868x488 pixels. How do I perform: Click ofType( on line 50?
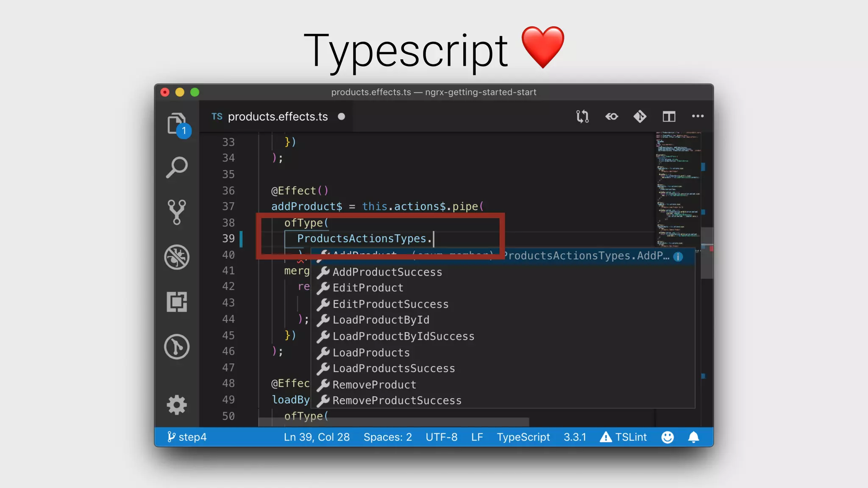click(306, 416)
